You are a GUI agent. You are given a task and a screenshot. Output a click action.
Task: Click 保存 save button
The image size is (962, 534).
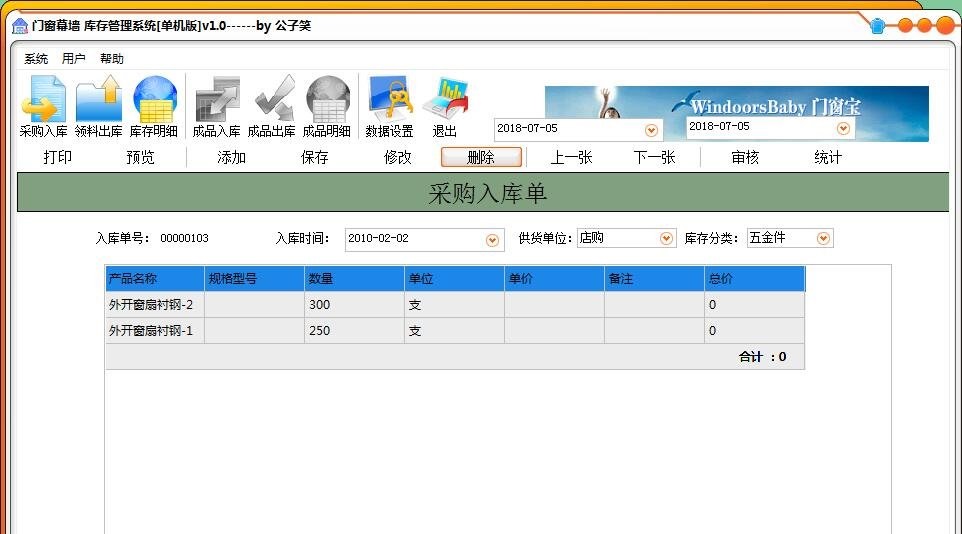pyautogui.click(x=314, y=157)
